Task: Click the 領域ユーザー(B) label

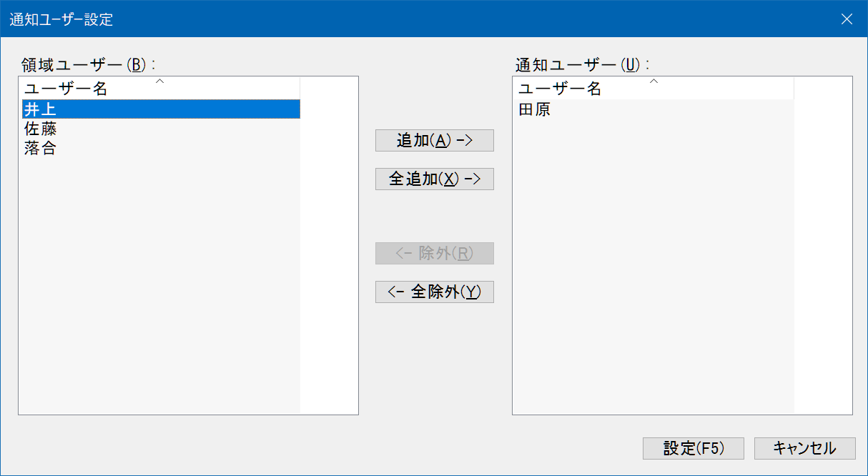Action: [89, 64]
